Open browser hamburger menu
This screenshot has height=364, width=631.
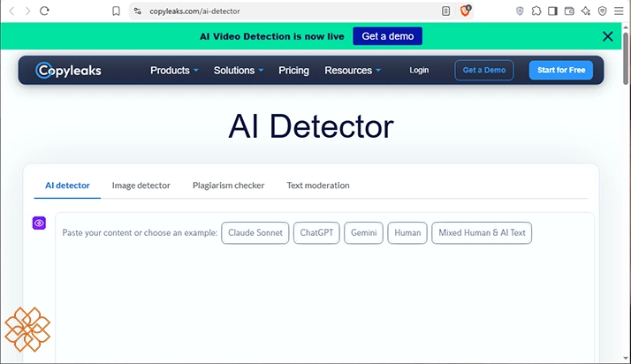coord(619,11)
